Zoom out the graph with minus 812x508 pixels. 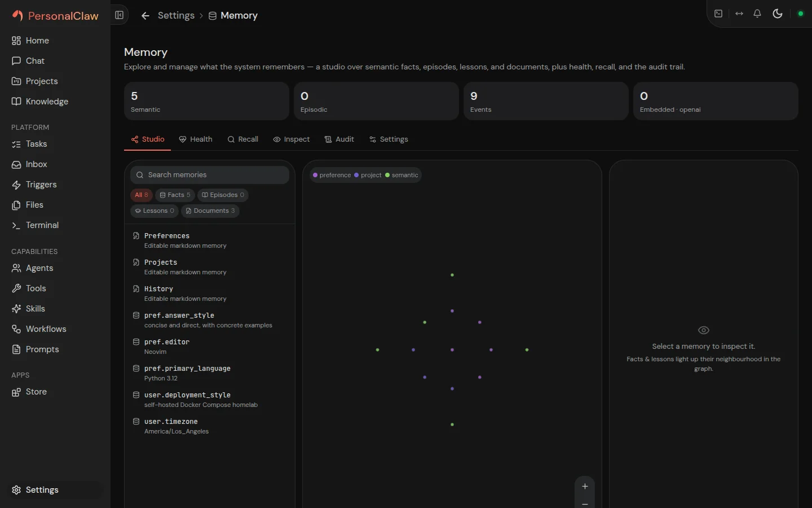[x=585, y=503]
